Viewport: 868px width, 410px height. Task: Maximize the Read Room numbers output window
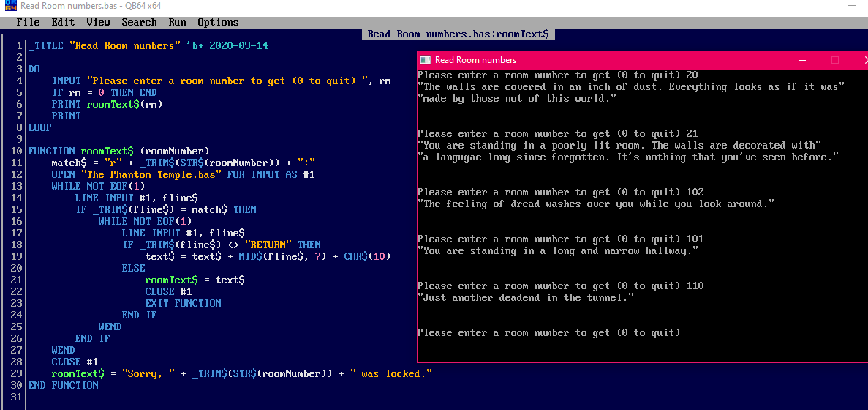click(835, 60)
